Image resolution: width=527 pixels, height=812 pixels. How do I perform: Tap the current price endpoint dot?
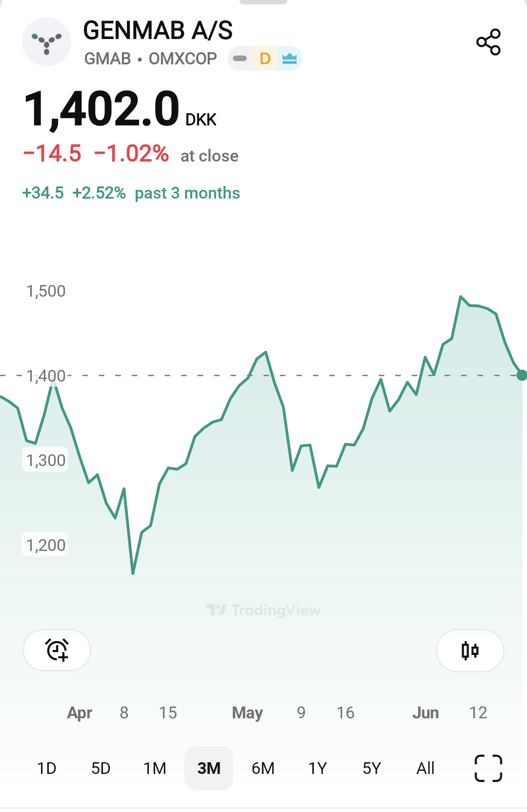tap(522, 375)
